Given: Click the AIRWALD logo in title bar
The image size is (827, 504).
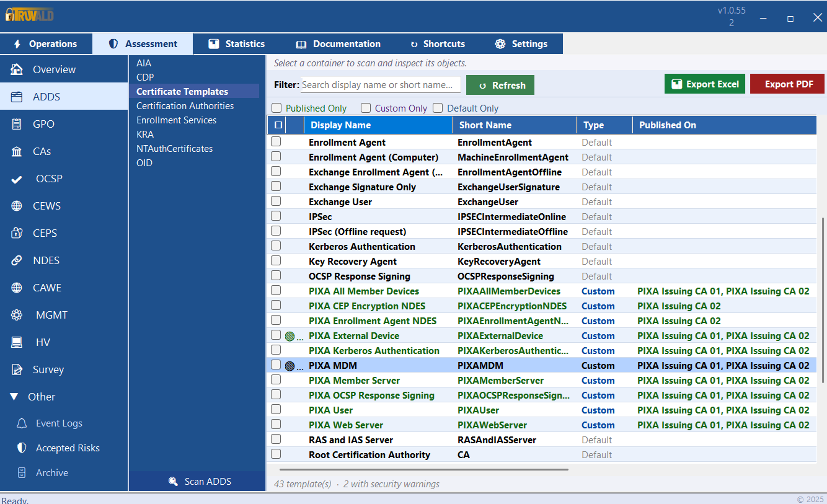Looking at the screenshot, I should (x=29, y=14).
